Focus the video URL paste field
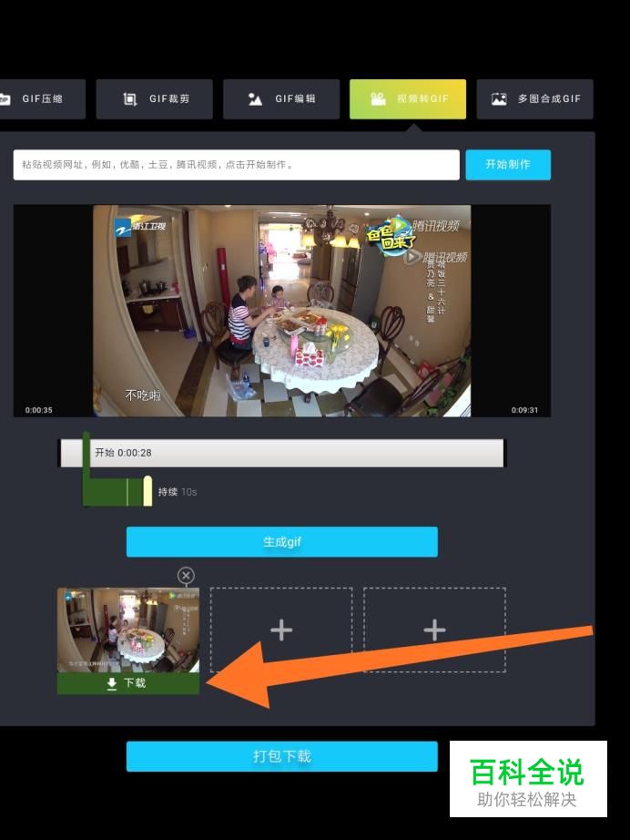 tap(236, 165)
